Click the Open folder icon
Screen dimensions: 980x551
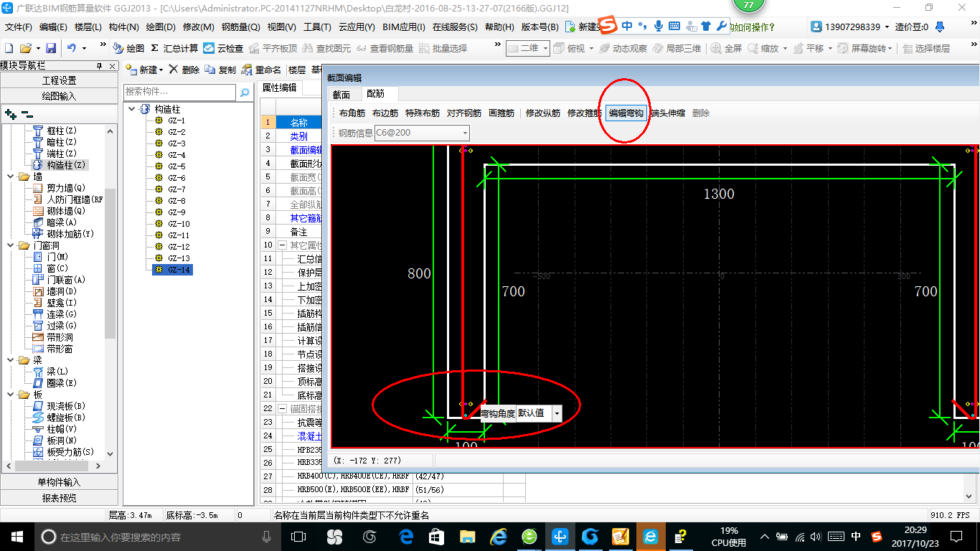[x=25, y=48]
